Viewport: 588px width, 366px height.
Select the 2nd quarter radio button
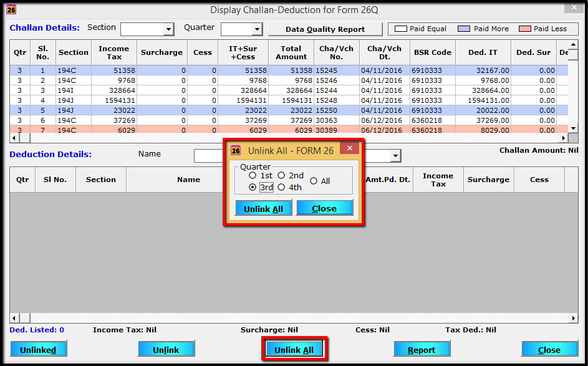(281, 175)
